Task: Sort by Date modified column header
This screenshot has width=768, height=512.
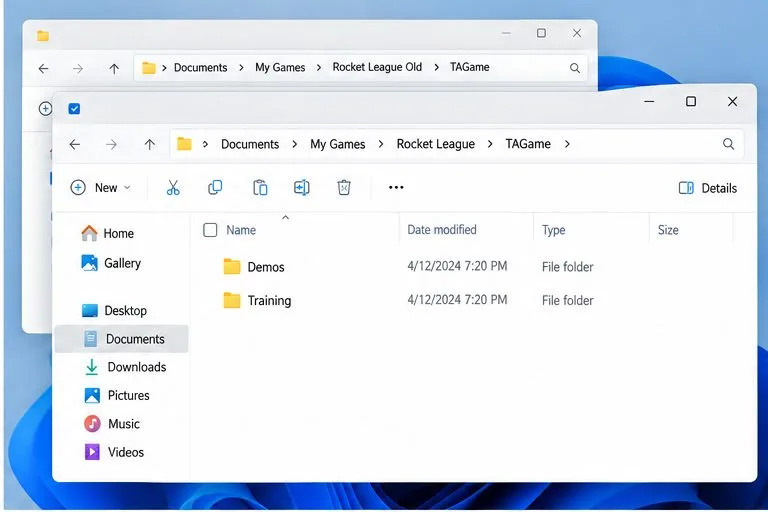Action: (442, 230)
